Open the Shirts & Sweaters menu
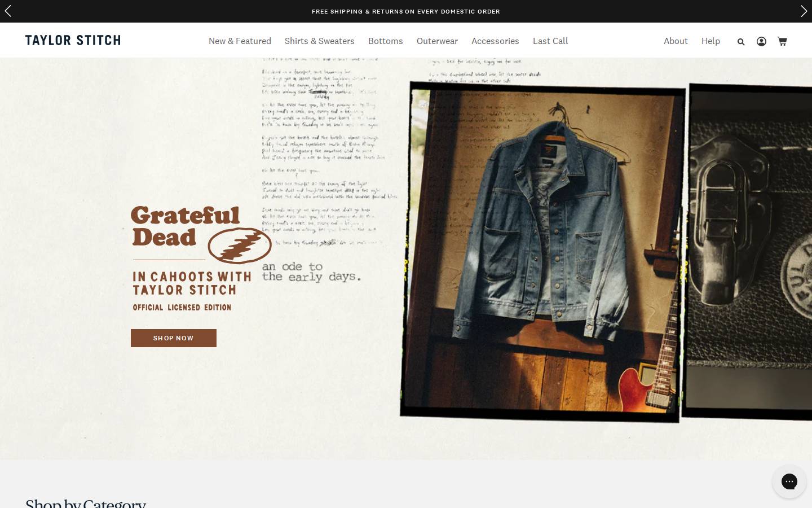The image size is (812, 508). click(x=320, y=41)
